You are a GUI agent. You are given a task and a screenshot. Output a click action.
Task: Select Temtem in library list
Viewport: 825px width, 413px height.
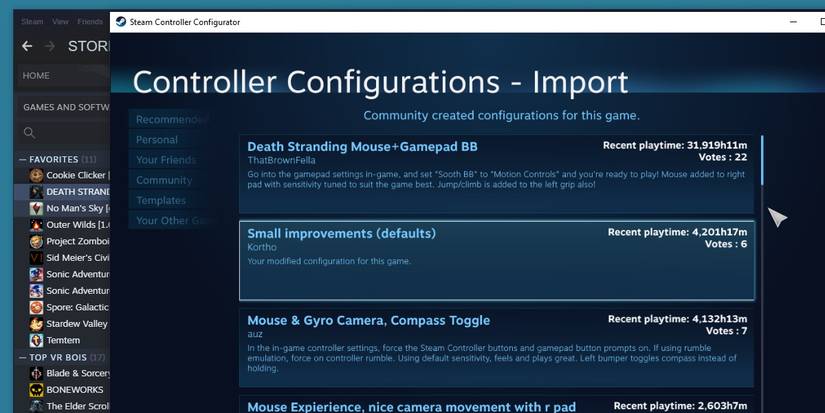click(63, 340)
